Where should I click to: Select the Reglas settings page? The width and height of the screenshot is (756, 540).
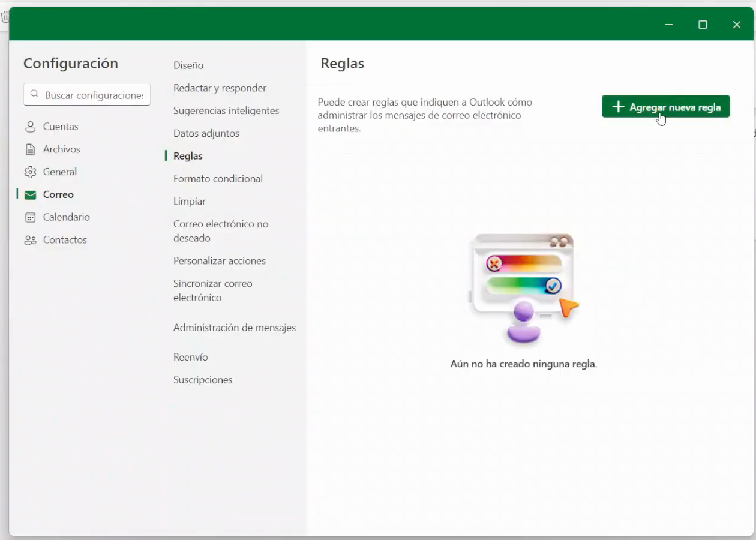pos(188,156)
